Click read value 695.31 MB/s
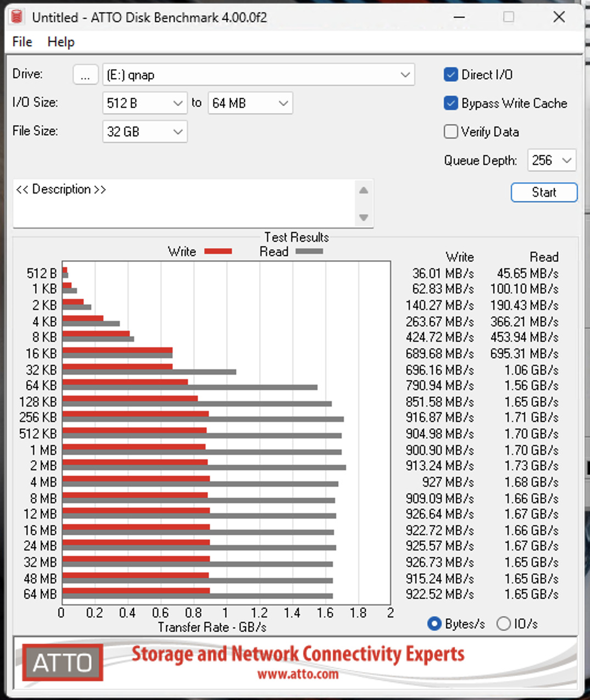This screenshot has height=700, width=590. tap(524, 353)
